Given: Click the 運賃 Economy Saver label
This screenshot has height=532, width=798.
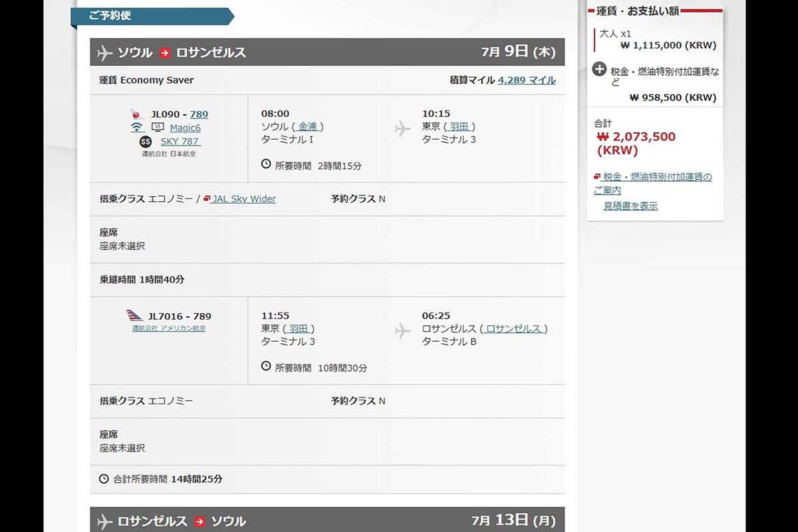Looking at the screenshot, I should 146,80.
